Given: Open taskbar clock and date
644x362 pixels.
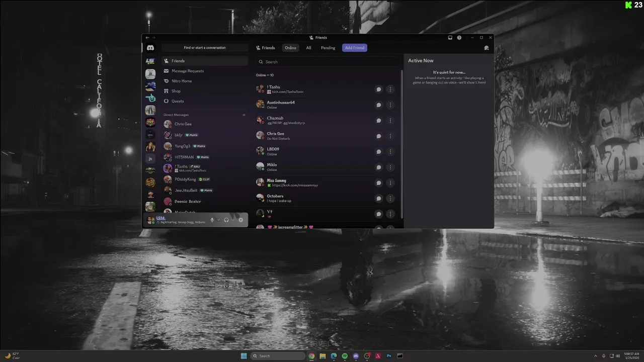Looking at the screenshot, I should point(631,356).
